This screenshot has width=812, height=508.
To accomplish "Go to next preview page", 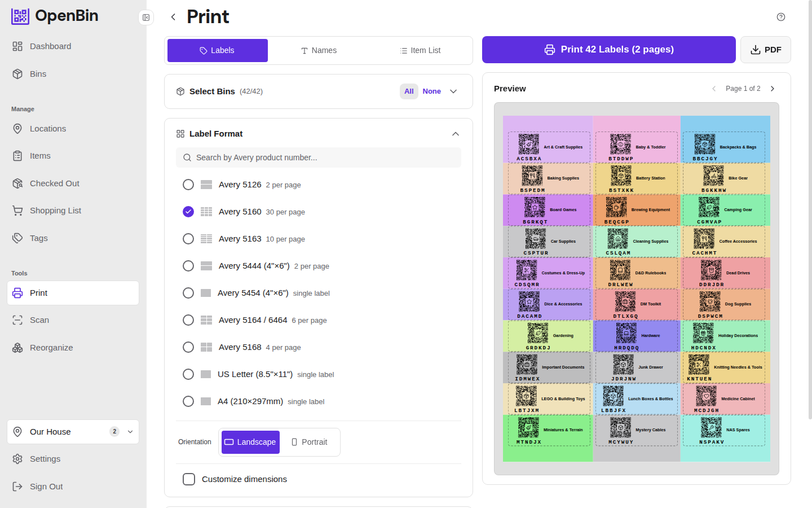I will click(773, 89).
